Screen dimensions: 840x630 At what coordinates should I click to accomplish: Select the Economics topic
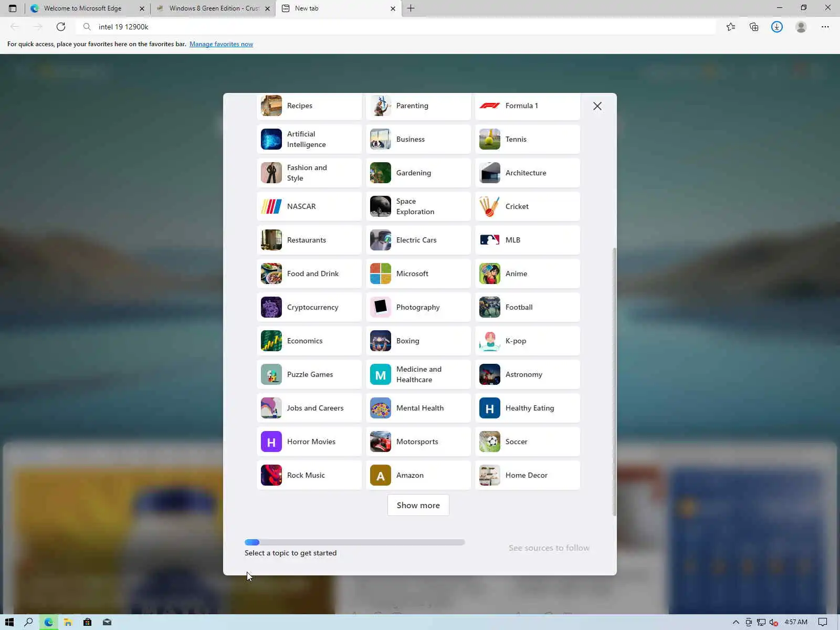pyautogui.click(x=309, y=341)
